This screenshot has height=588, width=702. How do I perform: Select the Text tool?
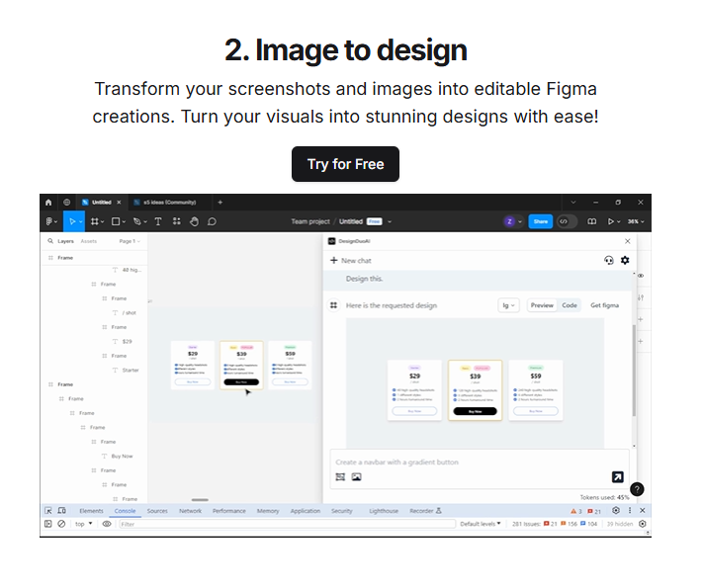(158, 221)
